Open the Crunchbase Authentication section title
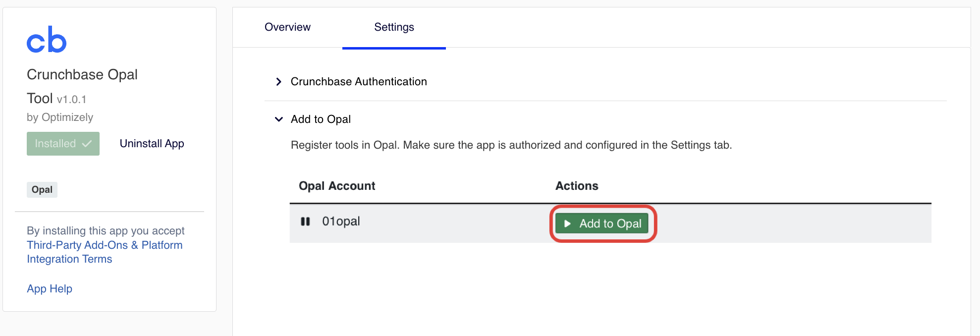Image resolution: width=980 pixels, height=336 pixels. point(359,82)
